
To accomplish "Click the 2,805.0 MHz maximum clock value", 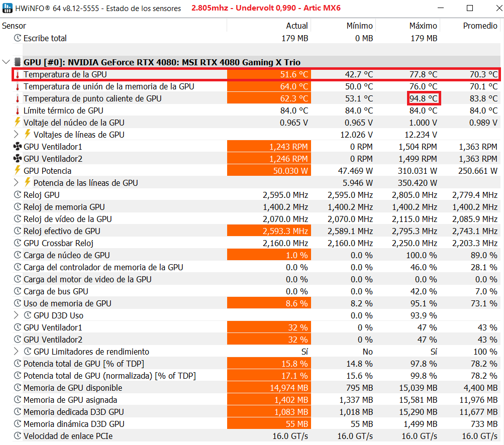I will pyautogui.click(x=415, y=195).
